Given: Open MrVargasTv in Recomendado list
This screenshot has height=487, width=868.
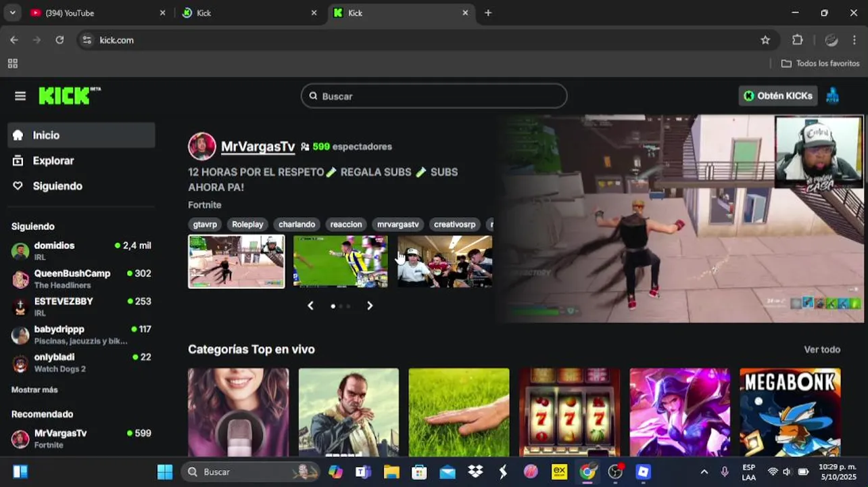Looking at the screenshot, I should tap(81, 438).
